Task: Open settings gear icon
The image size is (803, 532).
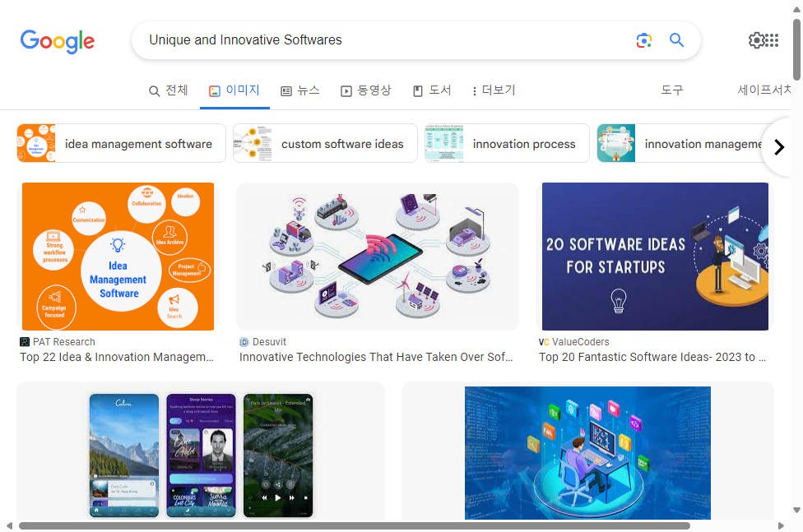Action: [x=756, y=40]
